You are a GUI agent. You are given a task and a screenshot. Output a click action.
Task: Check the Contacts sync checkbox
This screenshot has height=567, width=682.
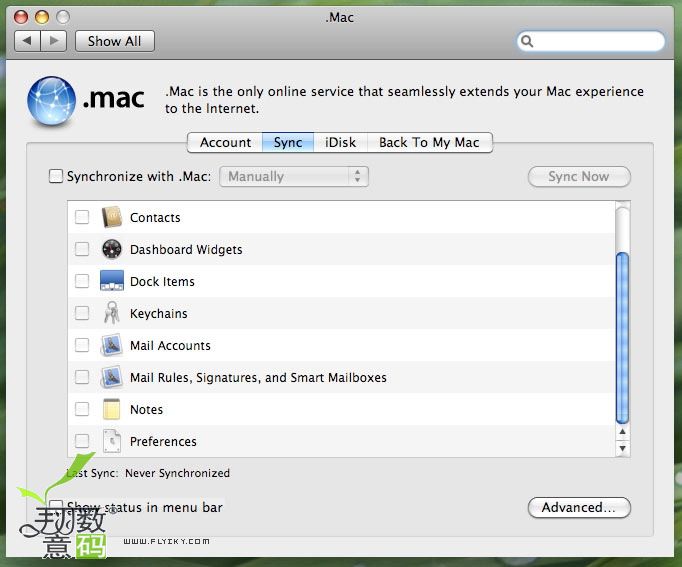(82, 217)
